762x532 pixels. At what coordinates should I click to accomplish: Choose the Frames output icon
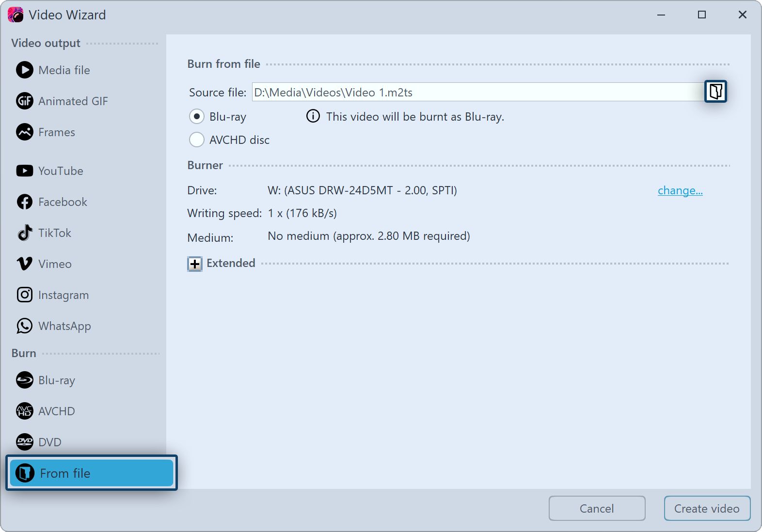pos(25,132)
